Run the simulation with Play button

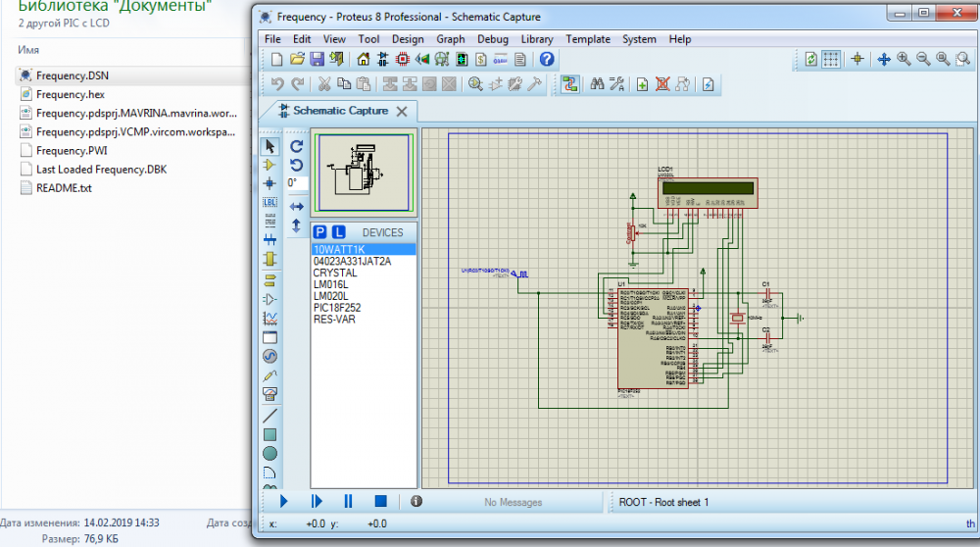(284, 501)
